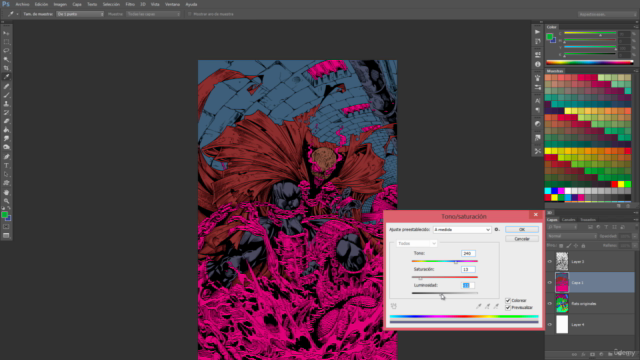
Task: Toggle the Previsualizar checkbox
Action: (x=508, y=307)
